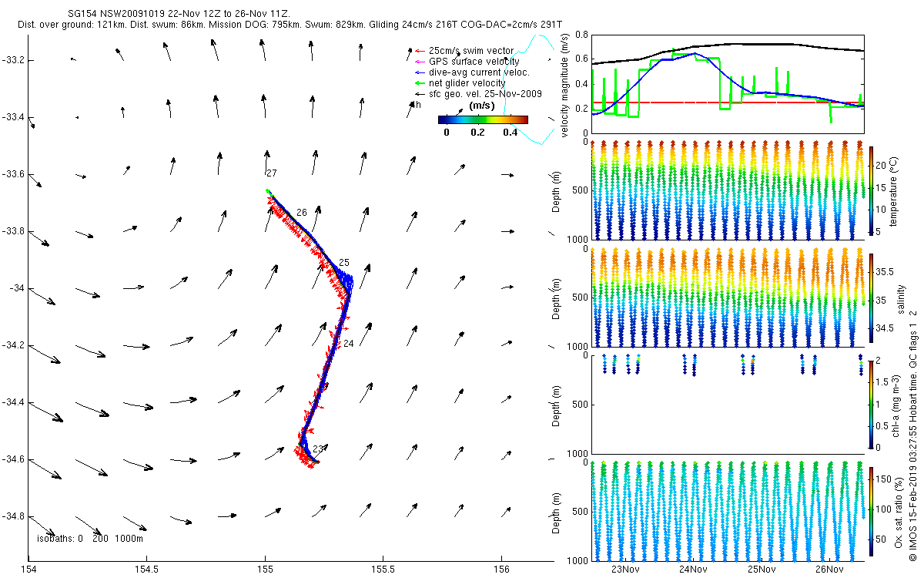The height and width of the screenshot is (578, 924).
Task: Select the black sfc geo. vel. legend arrow
Action: 410,94
